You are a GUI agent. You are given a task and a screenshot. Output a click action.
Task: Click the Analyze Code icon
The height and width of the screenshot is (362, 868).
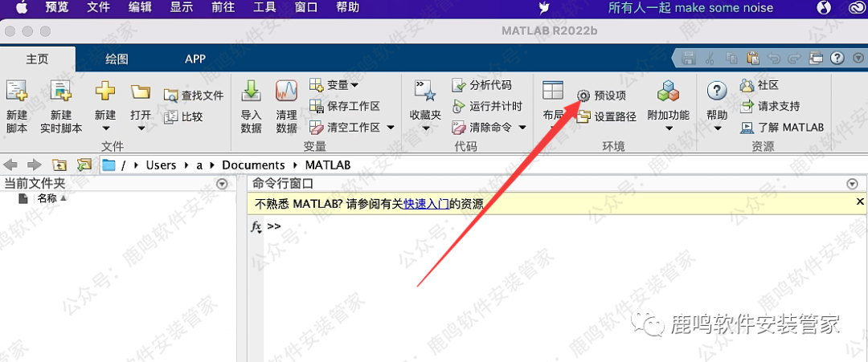coord(459,85)
